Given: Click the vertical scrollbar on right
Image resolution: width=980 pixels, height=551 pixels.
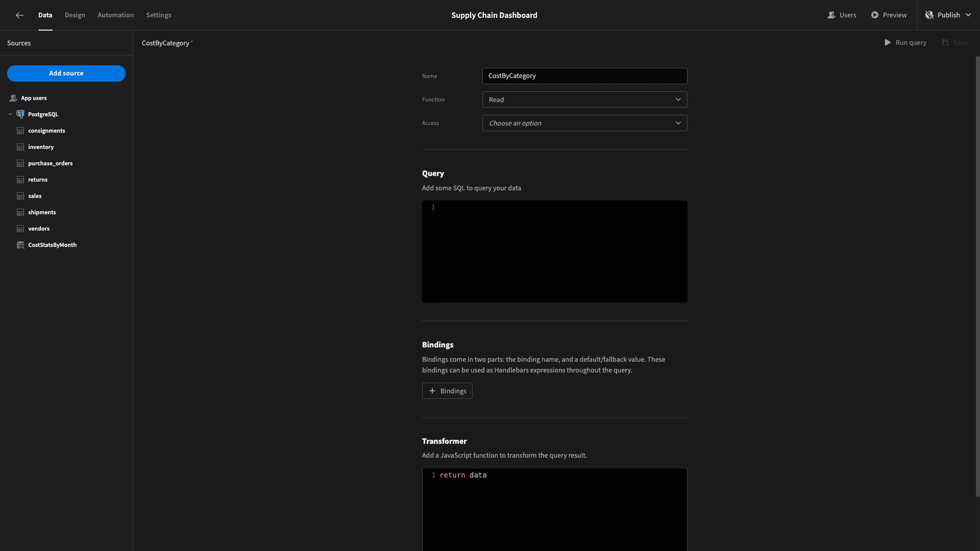Looking at the screenshot, I should click(977, 275).
